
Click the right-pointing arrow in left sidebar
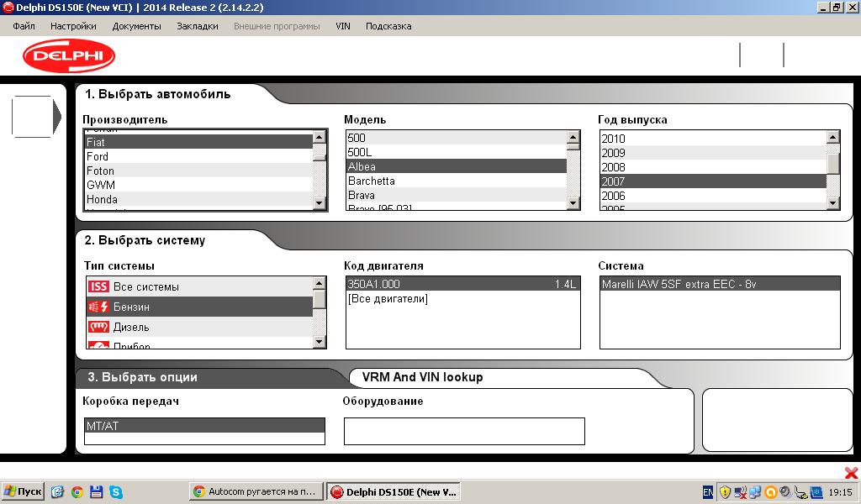57,116
